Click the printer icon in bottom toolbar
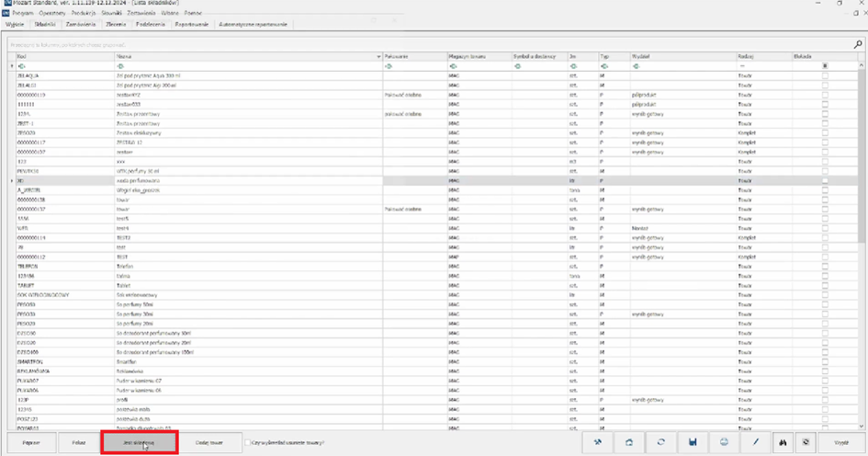 coord(724,442)
